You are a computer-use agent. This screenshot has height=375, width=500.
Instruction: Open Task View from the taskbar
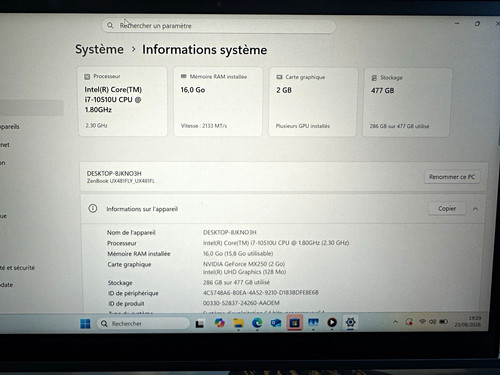(x=200, y=323)
